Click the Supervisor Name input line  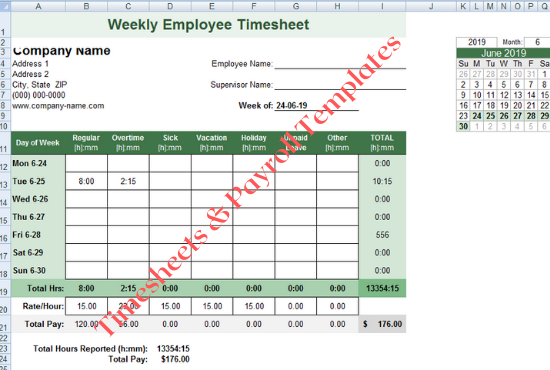tap(340, 85)
